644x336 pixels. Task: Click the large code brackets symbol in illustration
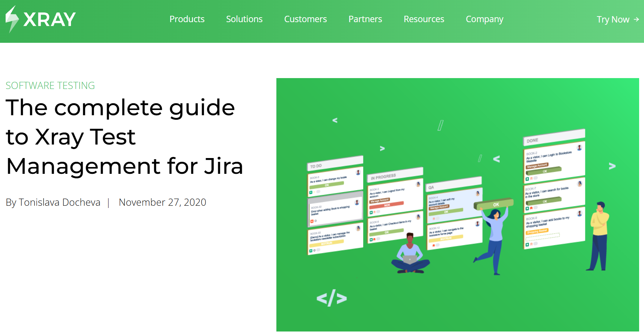point(331,298)
